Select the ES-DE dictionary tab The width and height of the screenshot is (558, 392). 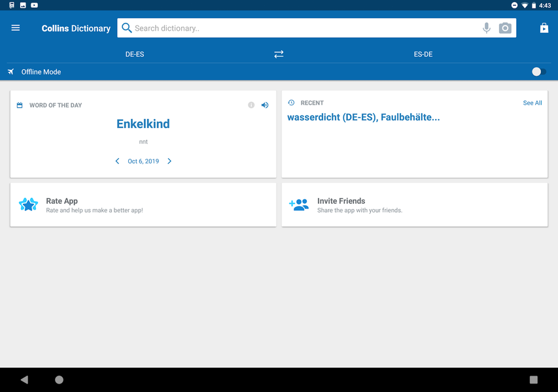[x=423, y=54]
